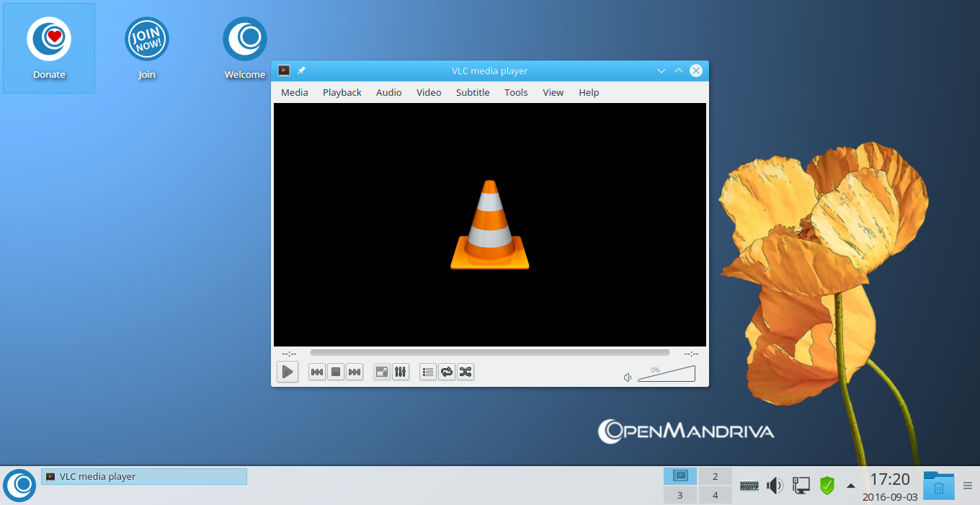Switch to virtual desktop 4
This screenshot has height=505, width=980.
(716, 495)
